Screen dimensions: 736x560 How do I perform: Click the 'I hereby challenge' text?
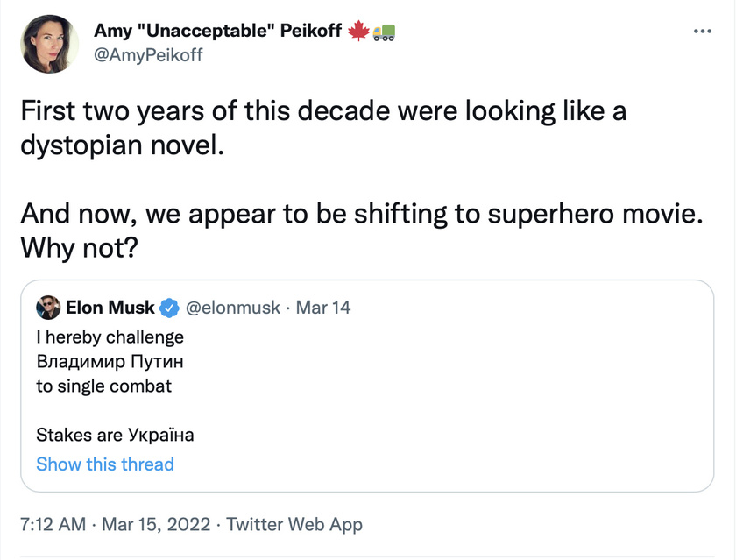coord(110,337)
